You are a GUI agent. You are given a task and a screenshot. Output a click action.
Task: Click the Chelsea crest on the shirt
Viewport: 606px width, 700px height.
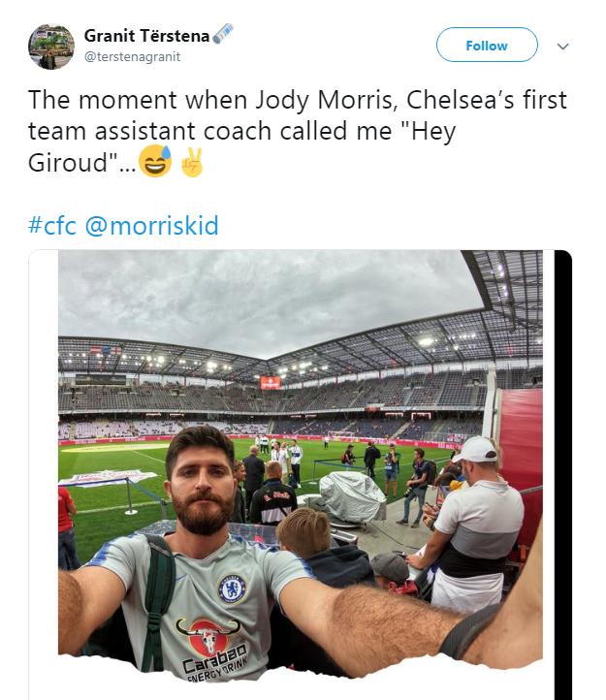click(232, 589)
